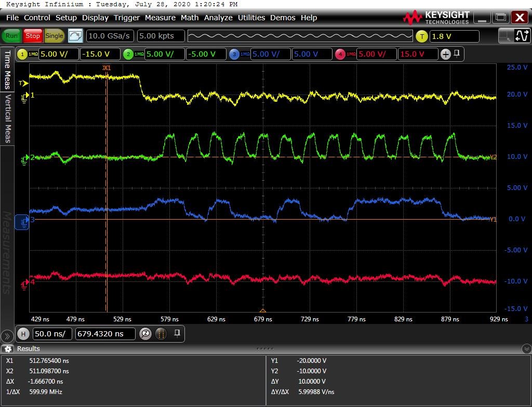Click channel 2 ground reference marker

(x=27, y=158)
